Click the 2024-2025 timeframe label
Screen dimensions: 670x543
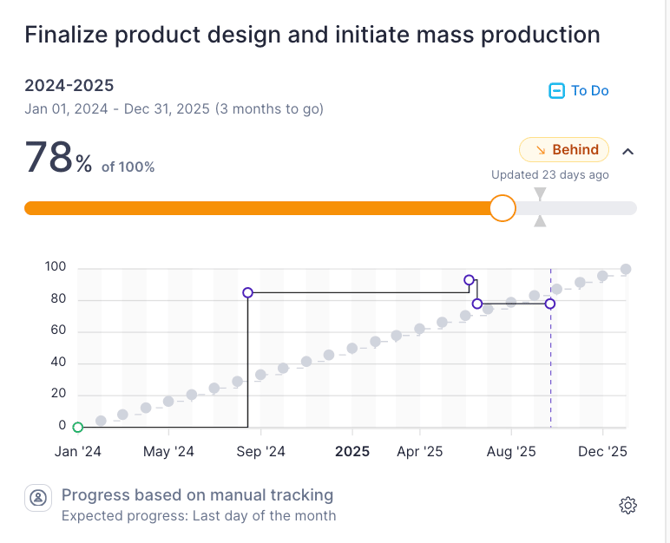click(x=69, y=85)
